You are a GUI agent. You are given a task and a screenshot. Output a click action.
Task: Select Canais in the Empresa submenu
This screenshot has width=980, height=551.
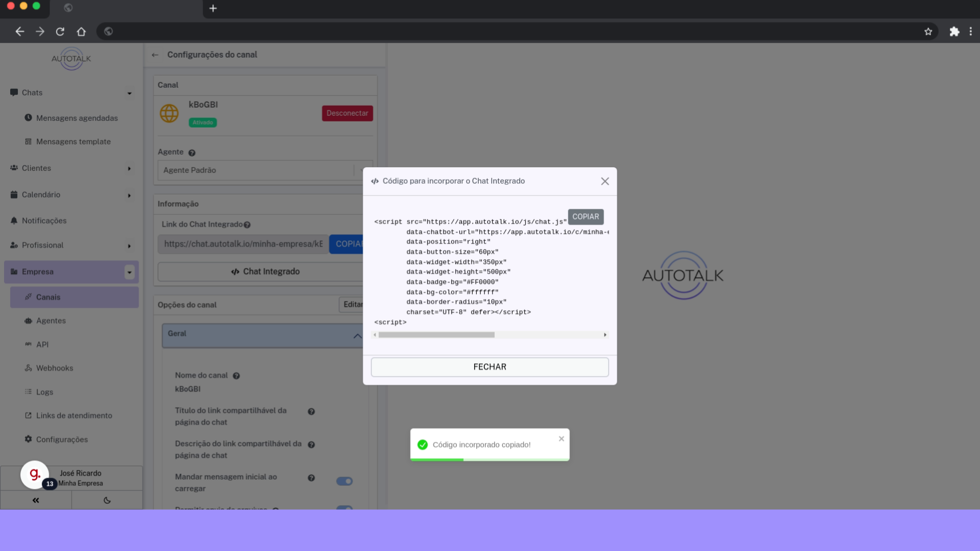click(x=74, y=297)
